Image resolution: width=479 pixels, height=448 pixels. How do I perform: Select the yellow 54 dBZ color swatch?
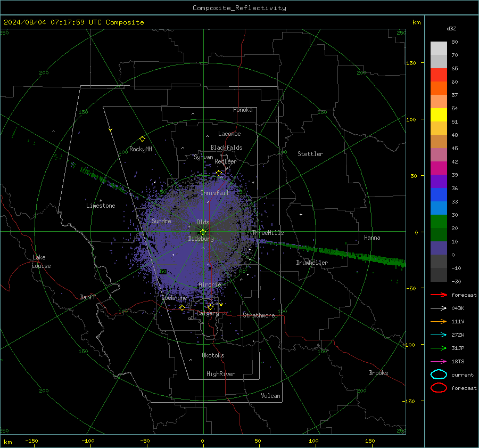439,115
